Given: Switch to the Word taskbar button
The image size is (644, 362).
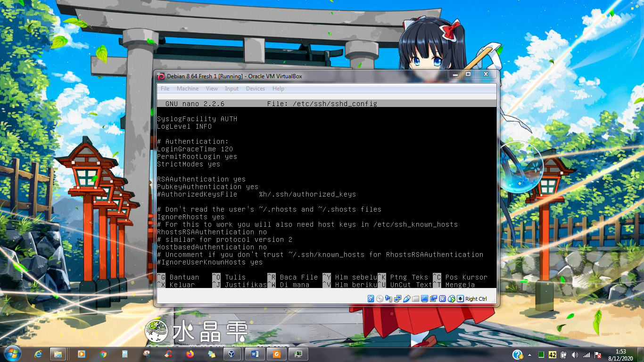Looking at the screenshot, I should click(x=255, y=354).
